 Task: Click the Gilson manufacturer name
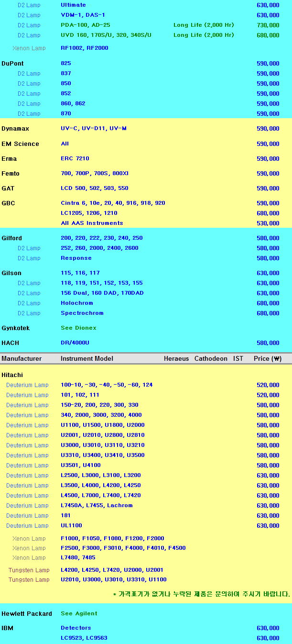pyautogui.click(x=11, y=273)
